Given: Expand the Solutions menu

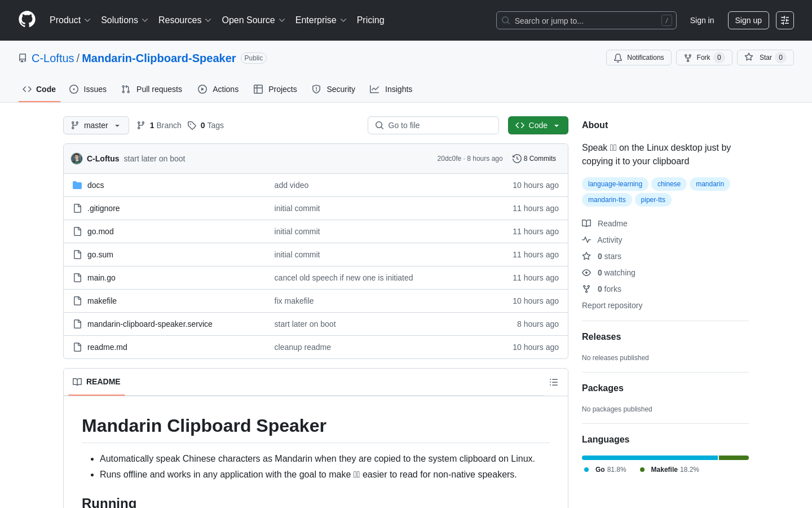Looking at the screenshot, I should (x=125, y=20).
